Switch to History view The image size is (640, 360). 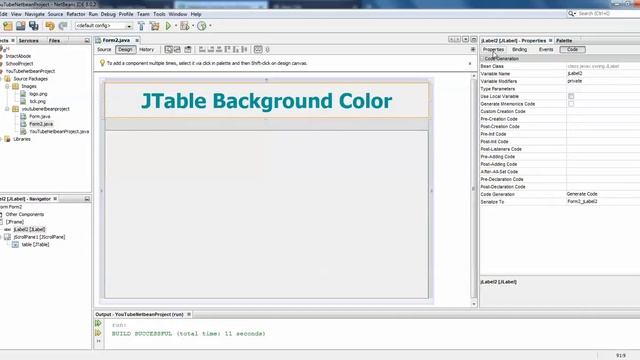click(147, 49)
